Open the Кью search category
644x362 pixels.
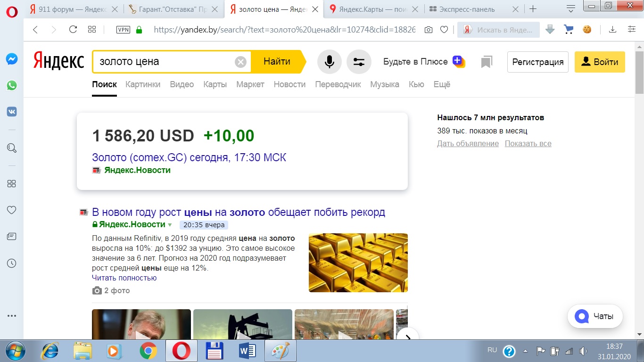click(416, 84)
